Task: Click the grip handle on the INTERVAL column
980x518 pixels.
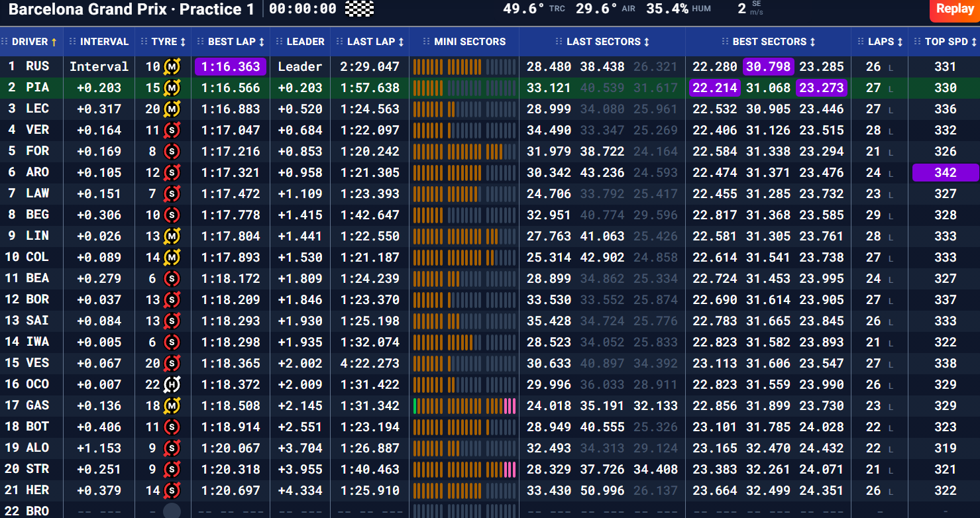Action: tap(73, 41)
